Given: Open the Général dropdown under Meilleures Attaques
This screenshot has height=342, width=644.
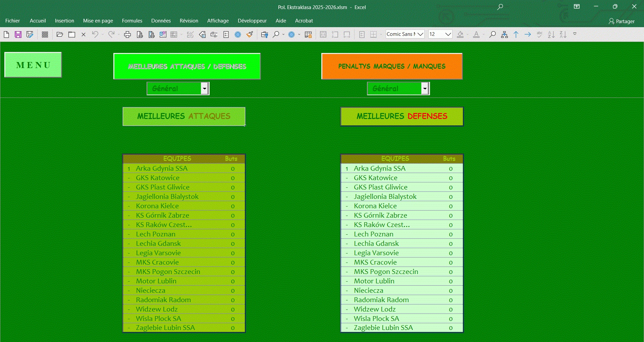Looking at the screenshot, I should pos(204,89).
